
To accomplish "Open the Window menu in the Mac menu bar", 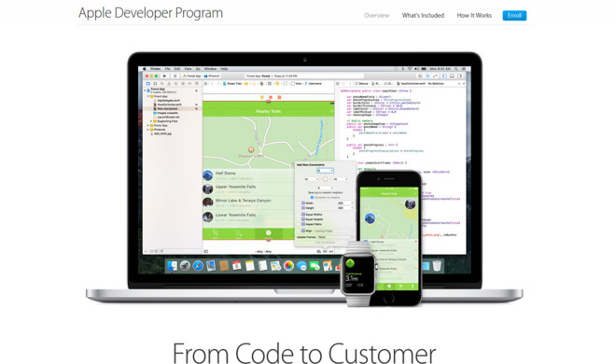I will (x=210, y=69).
